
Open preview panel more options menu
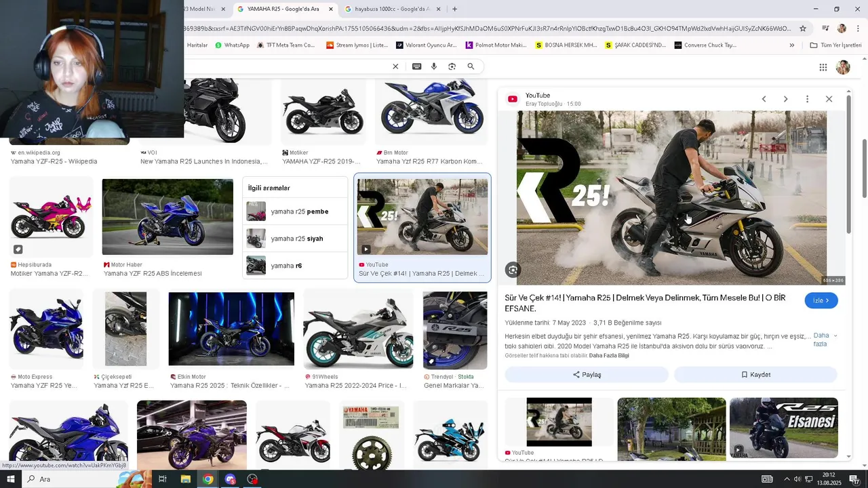coord(807,99)
